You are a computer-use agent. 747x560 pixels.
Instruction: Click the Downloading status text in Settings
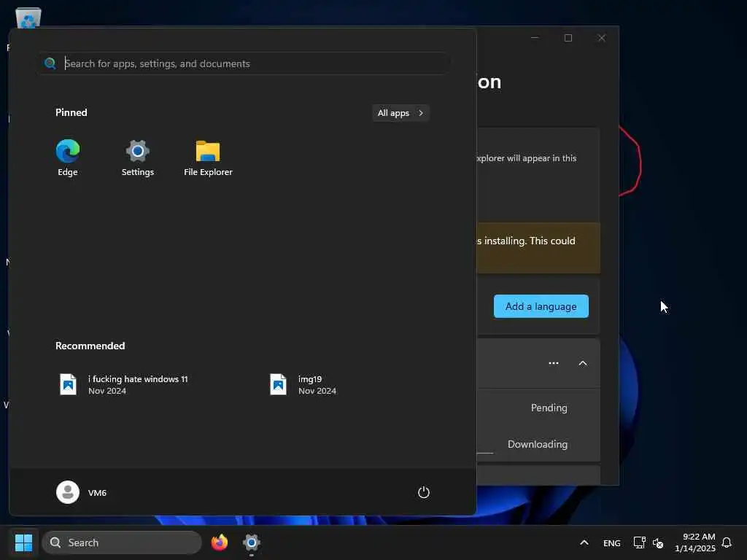tap(538, 444)
